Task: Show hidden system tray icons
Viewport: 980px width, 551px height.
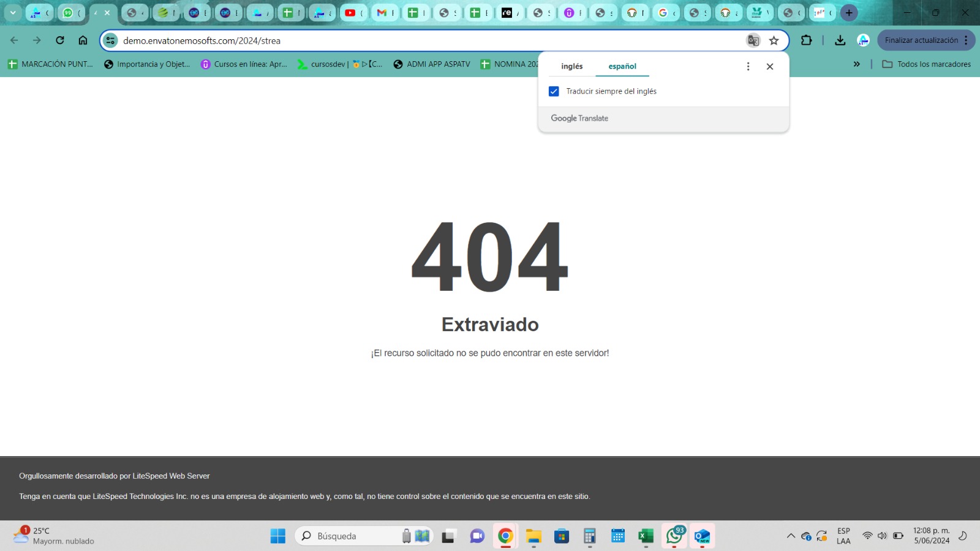Action: click(791, 536)
